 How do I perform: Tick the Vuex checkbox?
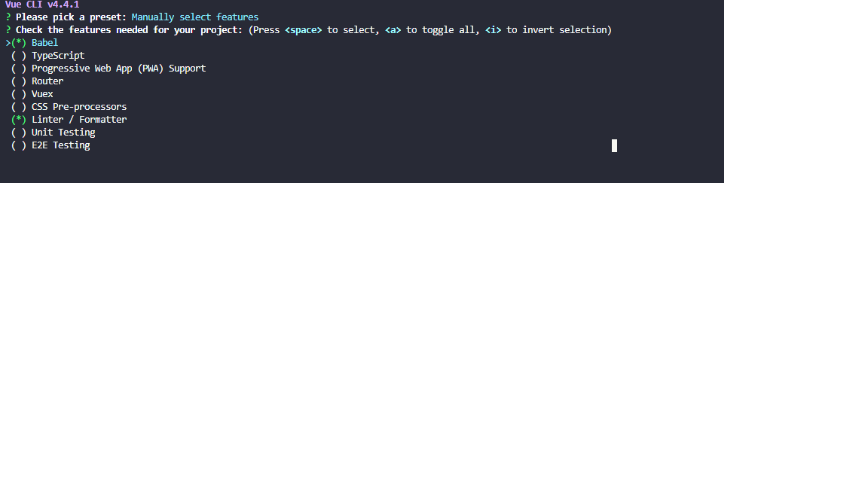tap(19, 94)
